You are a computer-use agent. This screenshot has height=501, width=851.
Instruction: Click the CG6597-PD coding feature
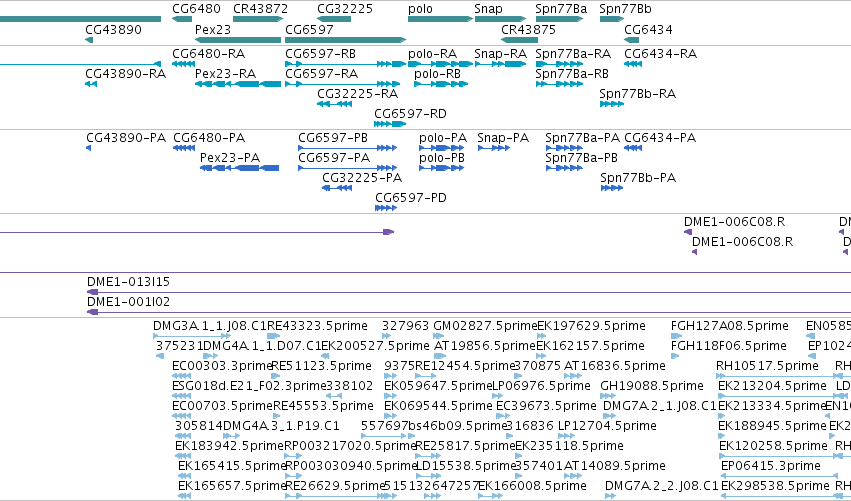coord(386,208)
